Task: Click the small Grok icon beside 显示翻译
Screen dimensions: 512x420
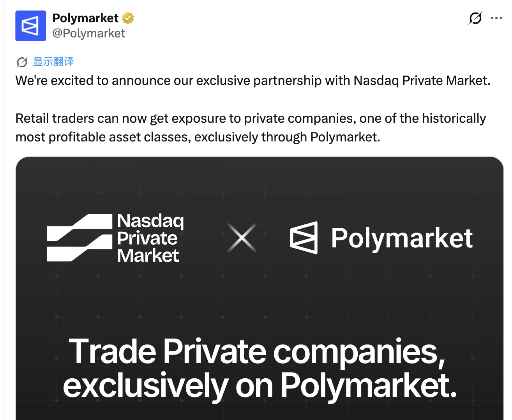Action: (22, 62)
